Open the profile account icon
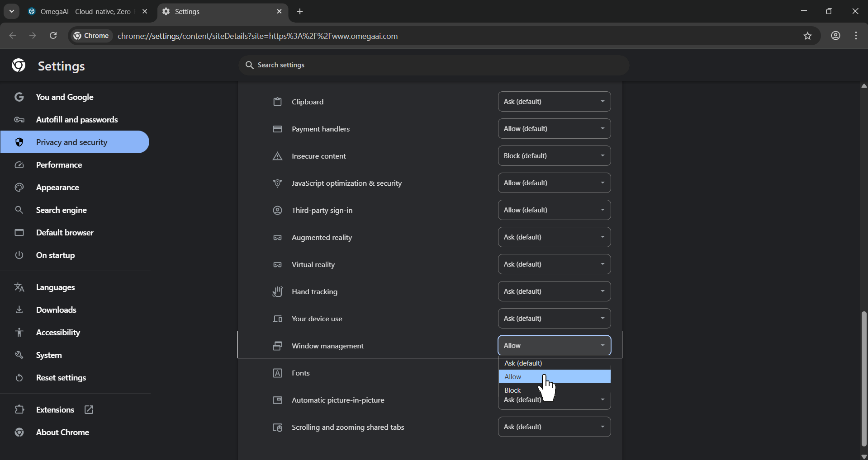This screenshot has height=460, width=868. coord(835,36)
